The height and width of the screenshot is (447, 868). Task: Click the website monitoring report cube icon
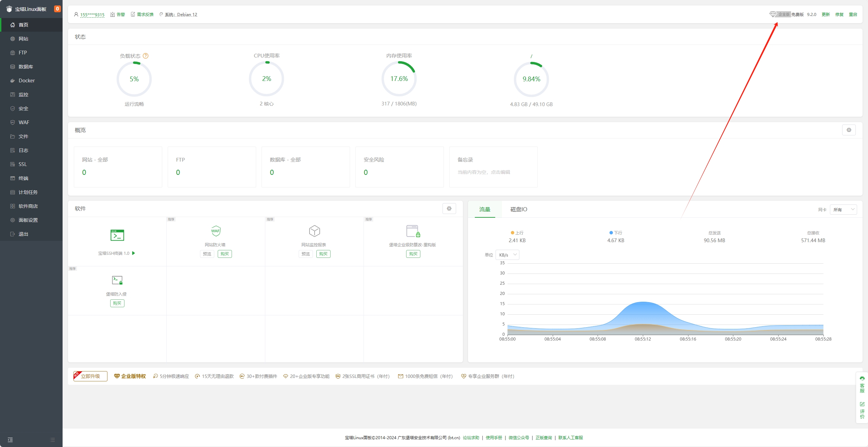click(314, 231)
